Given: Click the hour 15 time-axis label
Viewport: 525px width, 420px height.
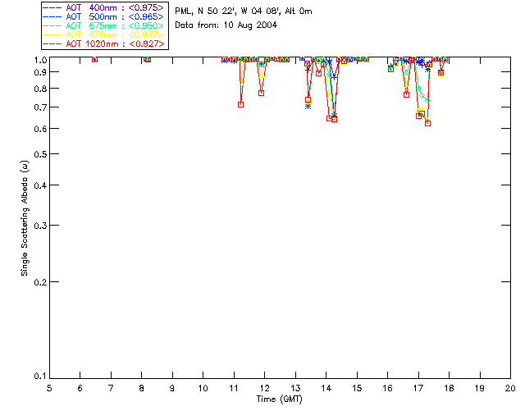Looking at the screenshot, I should (357, 388).
